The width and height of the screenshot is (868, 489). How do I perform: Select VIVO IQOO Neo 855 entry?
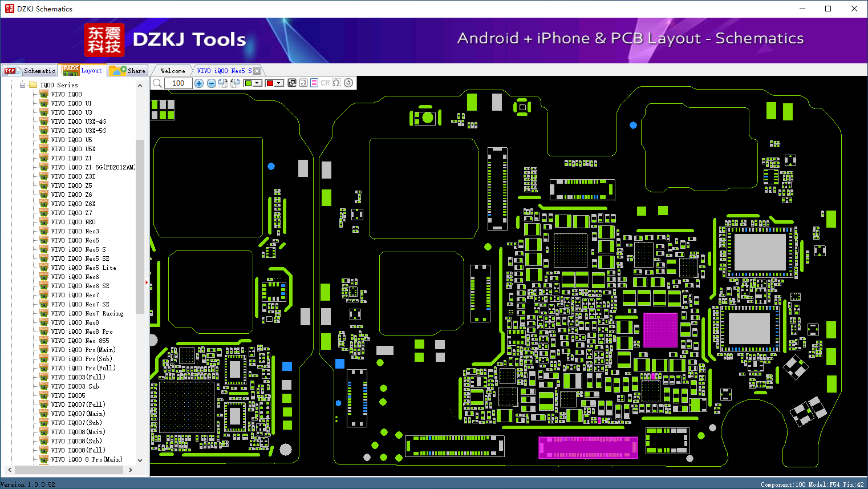(80, 341)
